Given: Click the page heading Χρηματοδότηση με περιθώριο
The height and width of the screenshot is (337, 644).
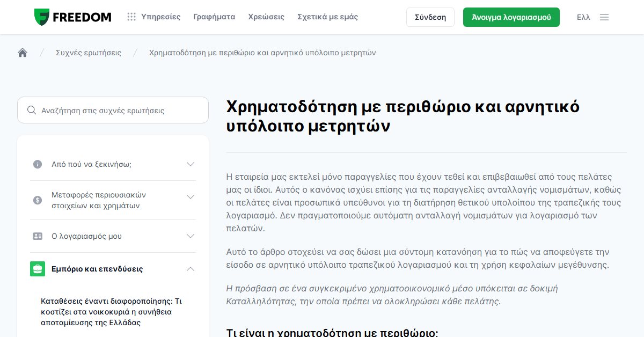Looking at the screenshot, I should click(x=403, y=116).
